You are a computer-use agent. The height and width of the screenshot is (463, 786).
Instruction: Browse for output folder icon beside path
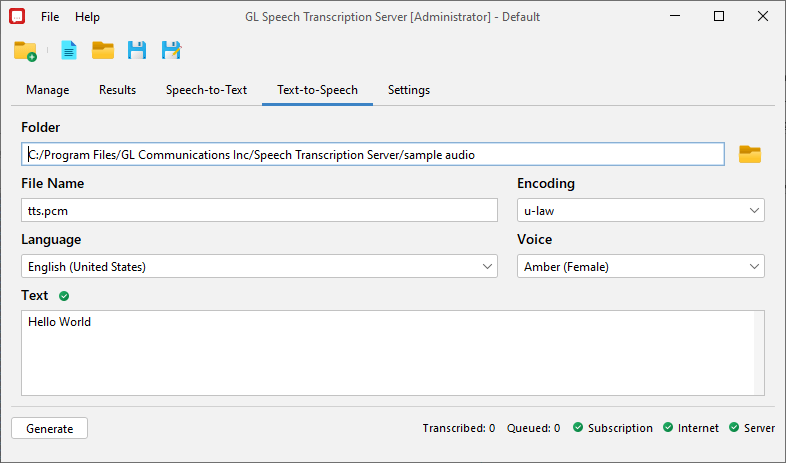(750, 154)
